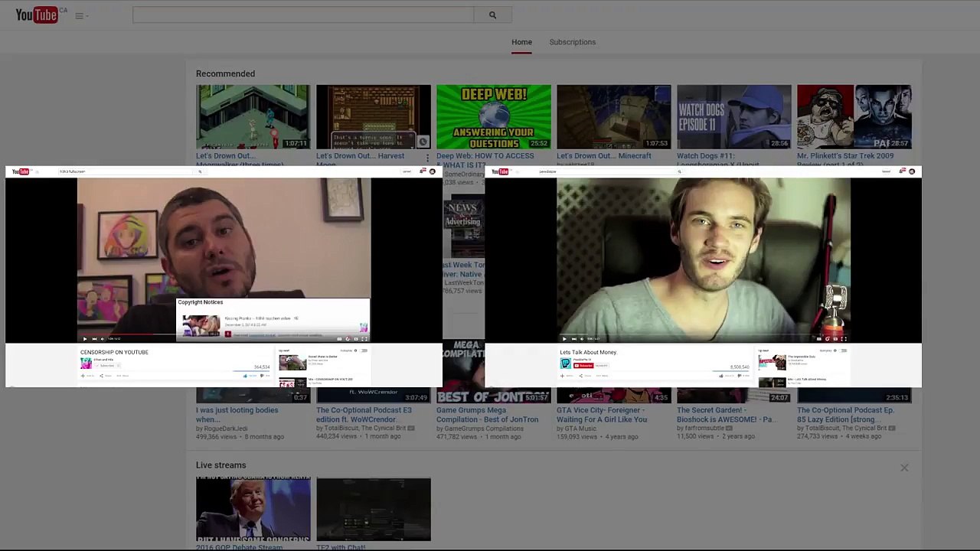
Task: Click the Kissing Pranks copyright notice thumbnail
Action: (x=201, y=325)
